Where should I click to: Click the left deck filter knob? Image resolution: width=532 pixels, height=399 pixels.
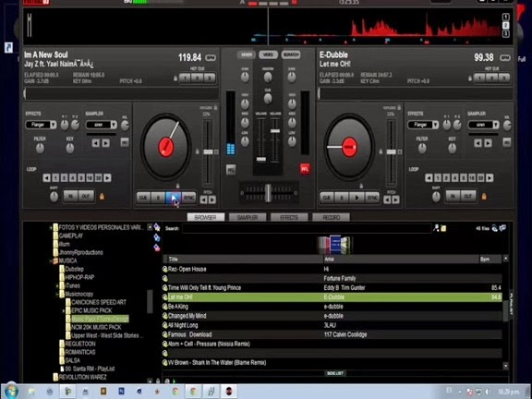coord(40,149)
